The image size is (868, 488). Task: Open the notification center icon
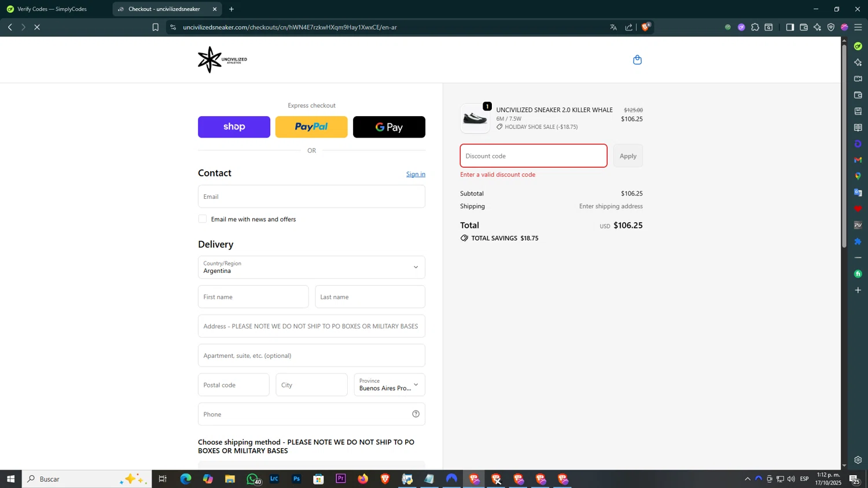tap(854, 479)
